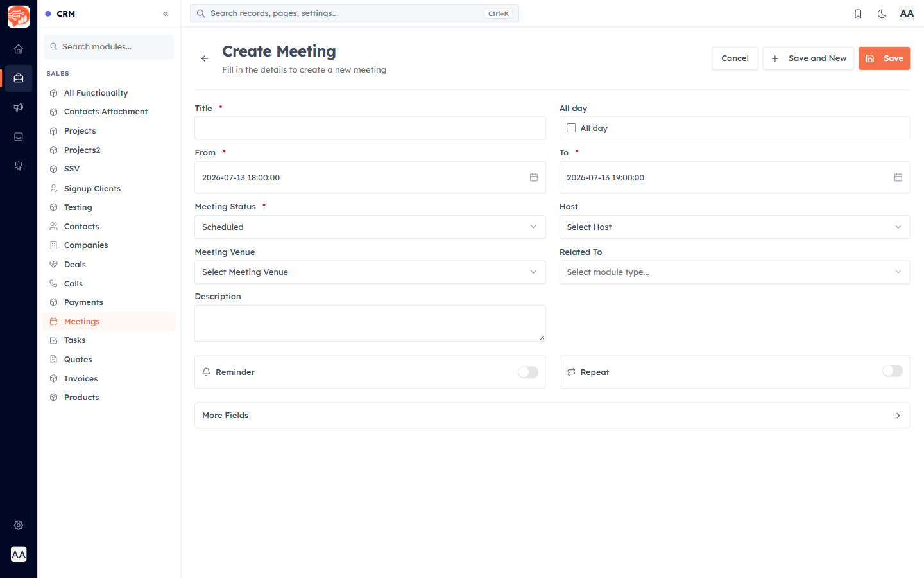This screenshot has height=578, width=924.
Task: Click the Cancel button
Action: (735, 58)
